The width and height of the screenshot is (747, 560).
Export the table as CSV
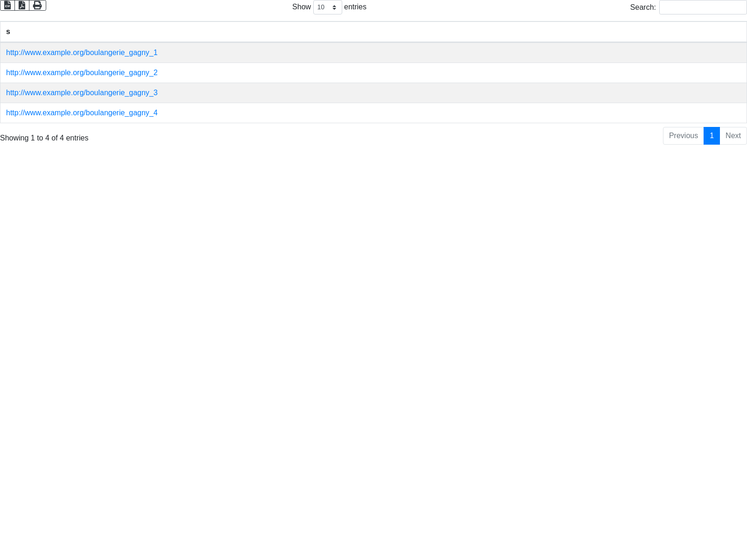pyautogui.click(x=7, y=5)
